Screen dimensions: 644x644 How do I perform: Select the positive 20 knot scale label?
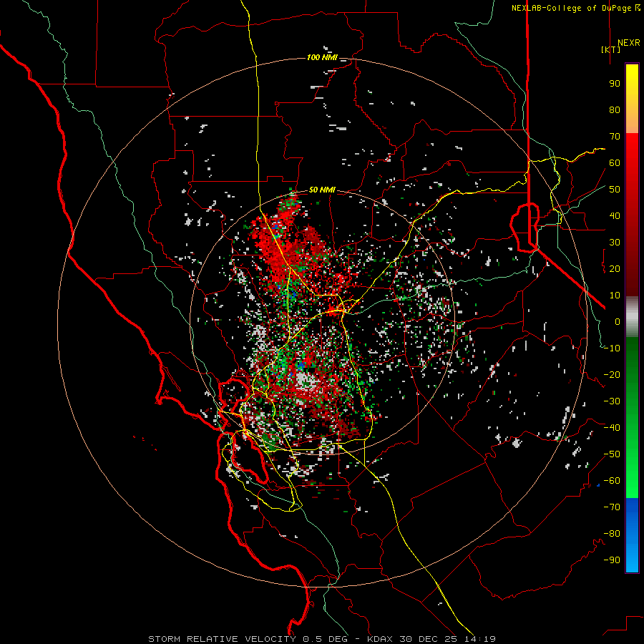click(x=615, y=268)
